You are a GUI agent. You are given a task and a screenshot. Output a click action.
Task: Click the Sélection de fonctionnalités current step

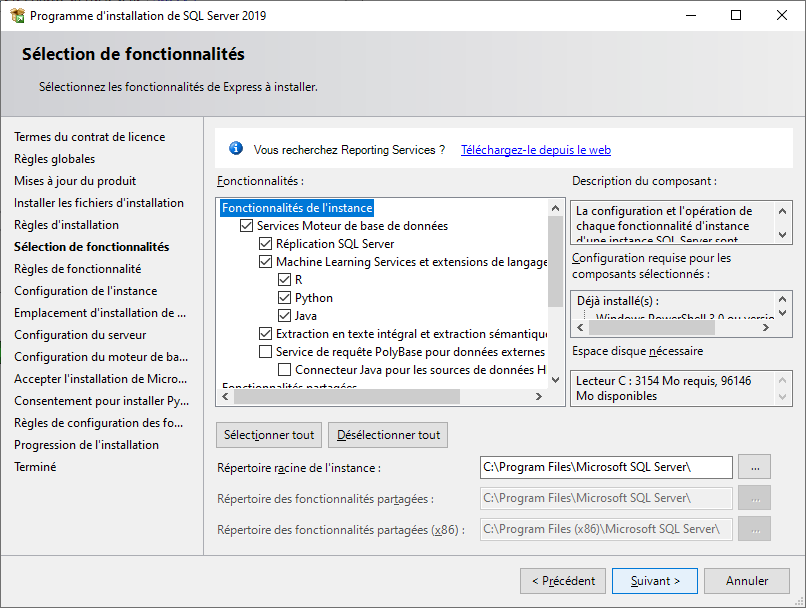pyautogui.click(x=91, y=247)
